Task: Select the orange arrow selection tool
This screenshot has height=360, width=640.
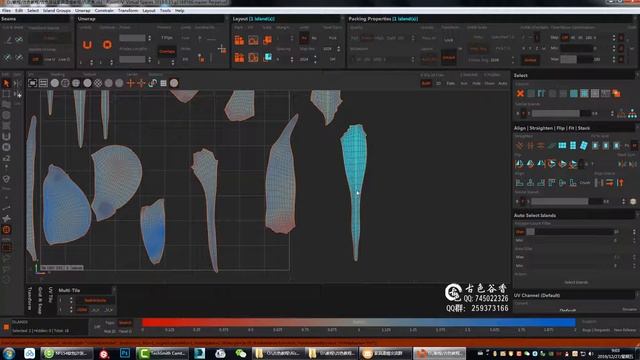Action: click(6, 83)
